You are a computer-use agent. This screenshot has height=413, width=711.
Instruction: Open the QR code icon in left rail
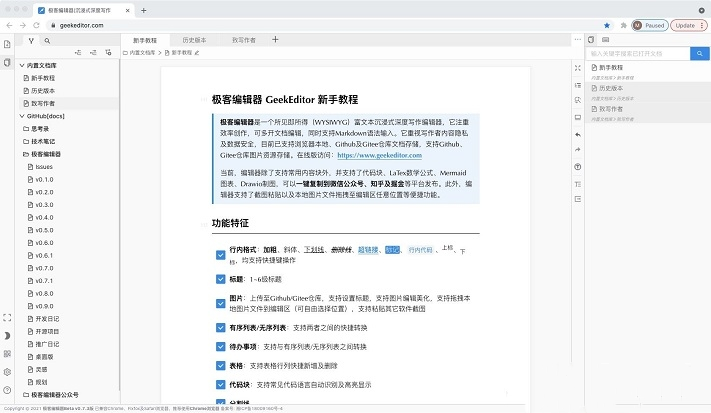point(7,354)
